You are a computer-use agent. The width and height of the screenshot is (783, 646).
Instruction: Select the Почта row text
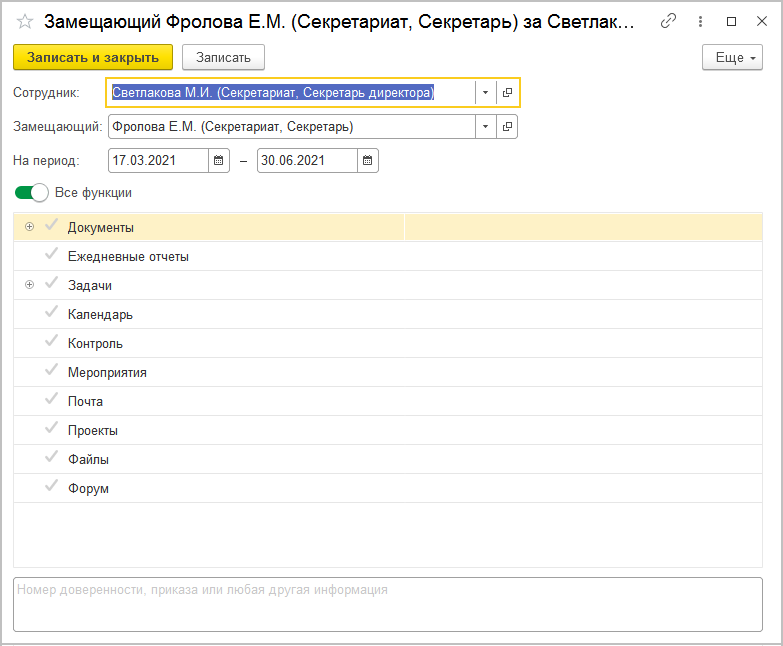[85, 401]
